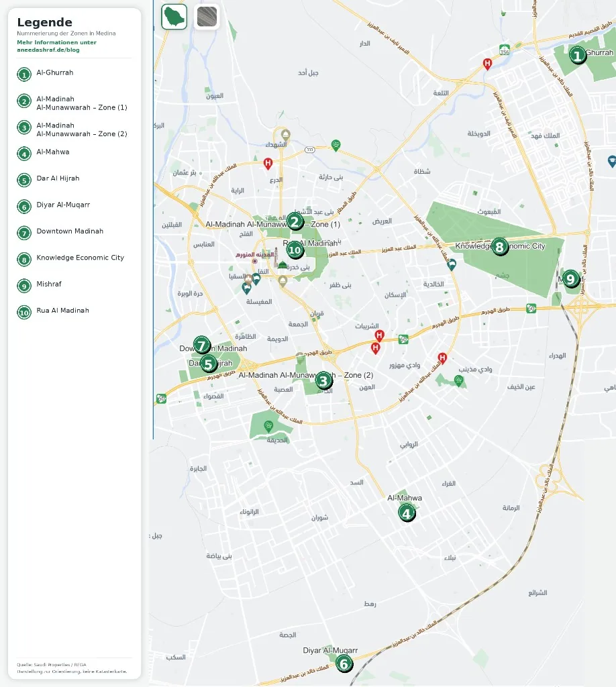Screen dimensions: 616x687
Task: Click the Knowledge Economic City legend label
Action: (x=80, y=258)
